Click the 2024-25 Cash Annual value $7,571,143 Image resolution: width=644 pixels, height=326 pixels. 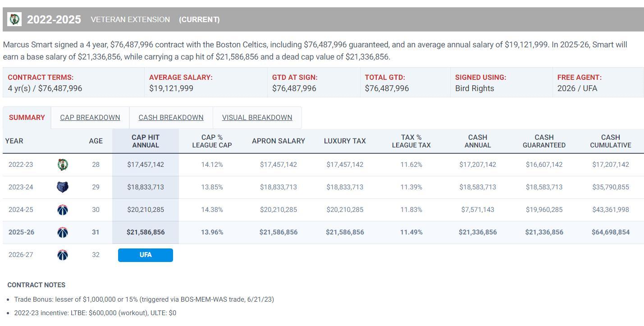coord(478,210)
